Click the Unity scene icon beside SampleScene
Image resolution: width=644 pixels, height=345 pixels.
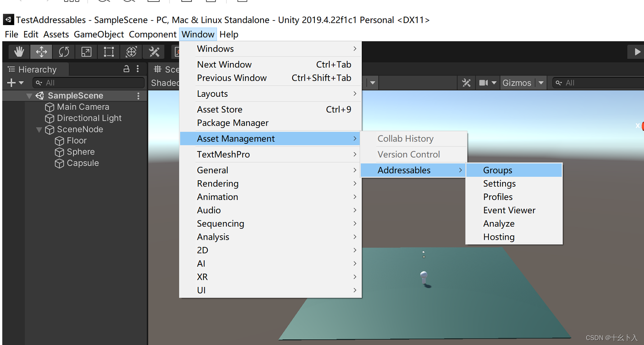coord(40,96)
